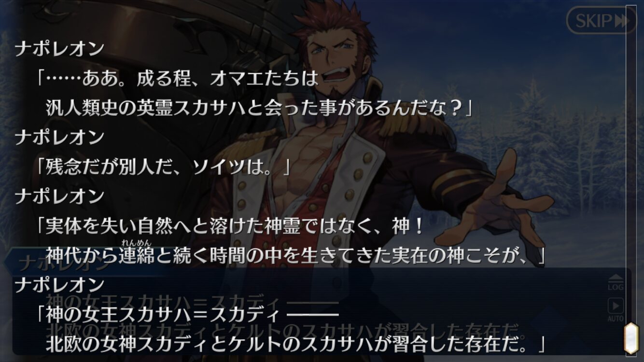Select line 実体を失い自然へと溶けた神霊ではなく

pos(230,226)
